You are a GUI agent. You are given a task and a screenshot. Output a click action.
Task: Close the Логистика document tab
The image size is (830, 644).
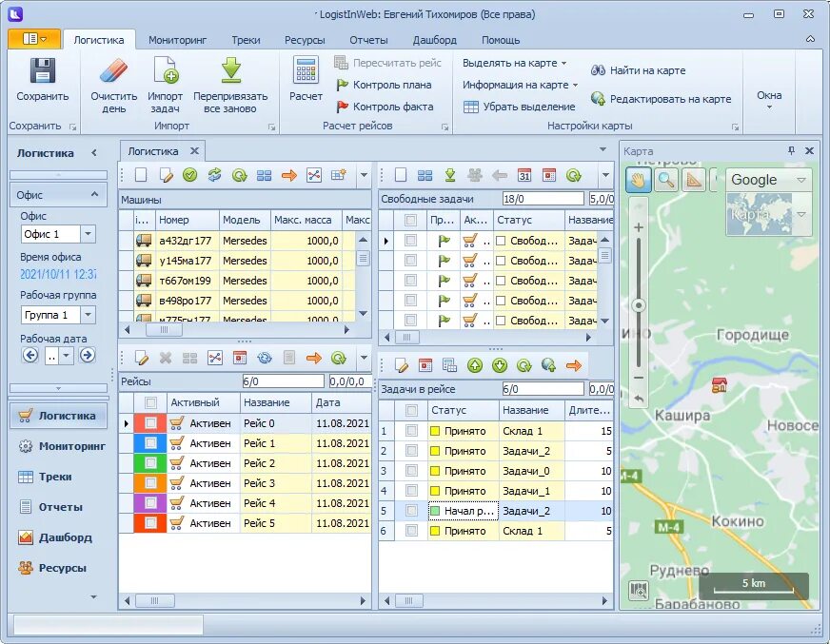pyautogui.click(x=195, y=151)
